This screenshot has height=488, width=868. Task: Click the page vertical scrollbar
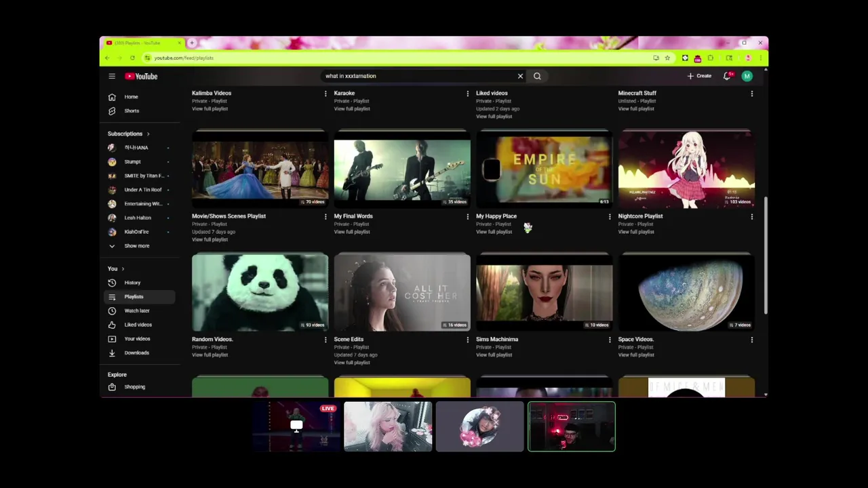click(x=766, y=256)
